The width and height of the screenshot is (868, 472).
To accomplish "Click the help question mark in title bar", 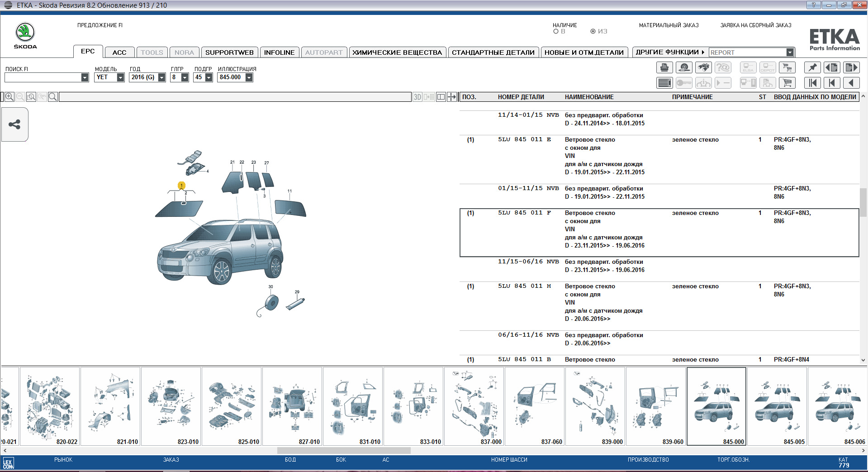I will coord(813,5).
